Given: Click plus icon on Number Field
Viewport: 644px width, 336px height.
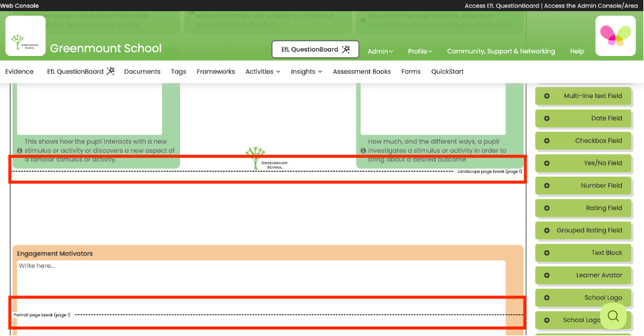Looking at the screenshot, I should click(x=547, y=185).
